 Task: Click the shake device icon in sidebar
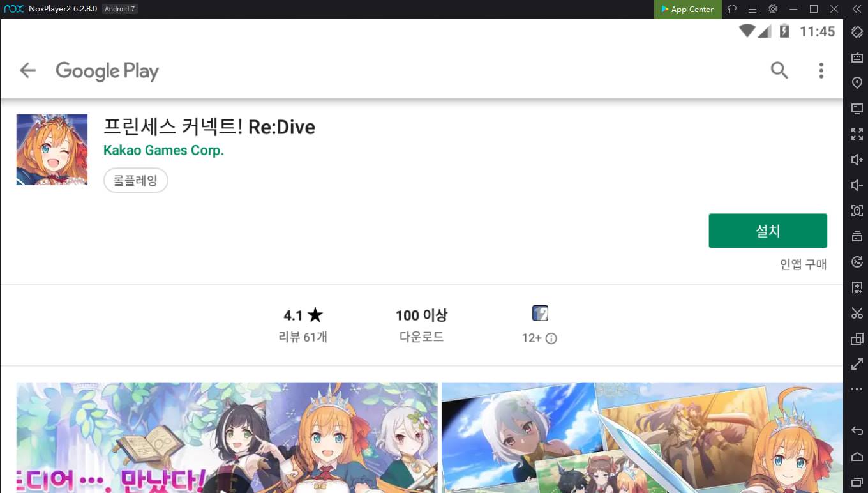pos(857,211)
